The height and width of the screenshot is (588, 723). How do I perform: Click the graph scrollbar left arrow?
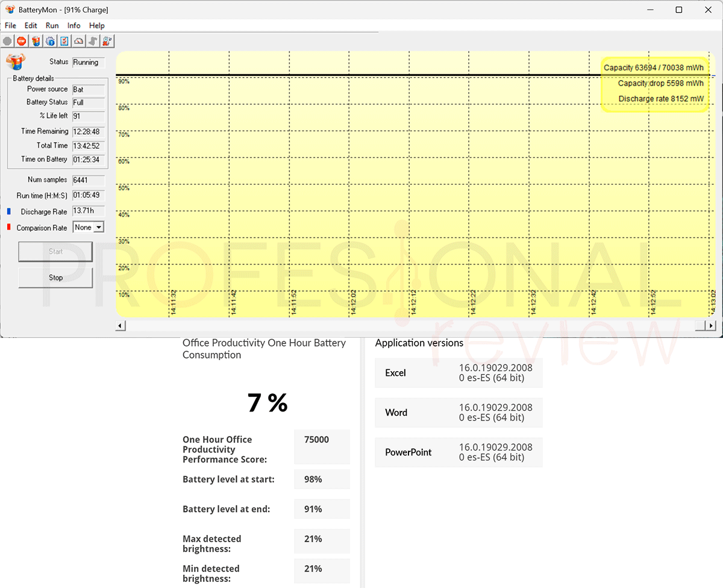point(120,325)
